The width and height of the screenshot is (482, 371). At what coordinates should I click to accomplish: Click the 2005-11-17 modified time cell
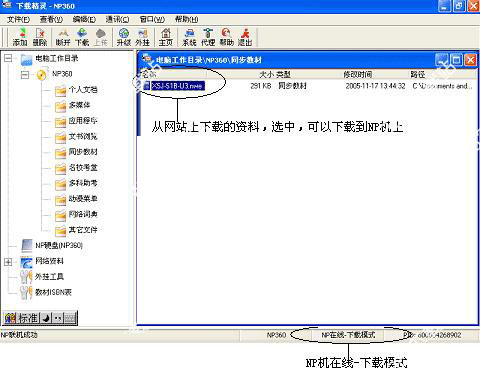[375, 86]
